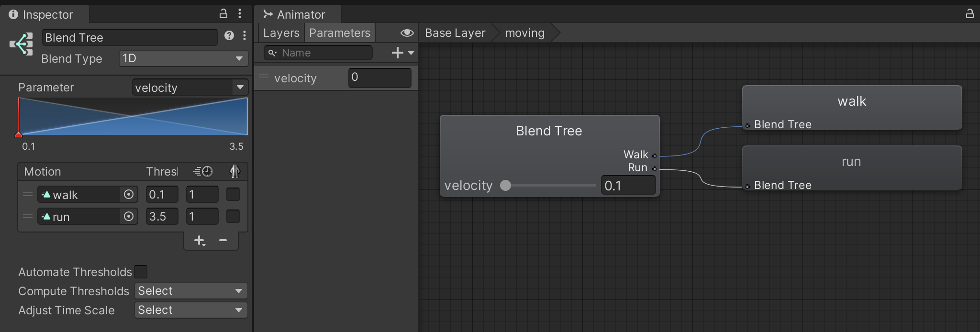Click the run motion object picker icon
Viewport: 980px width, 332px height.
coord(128,216)
